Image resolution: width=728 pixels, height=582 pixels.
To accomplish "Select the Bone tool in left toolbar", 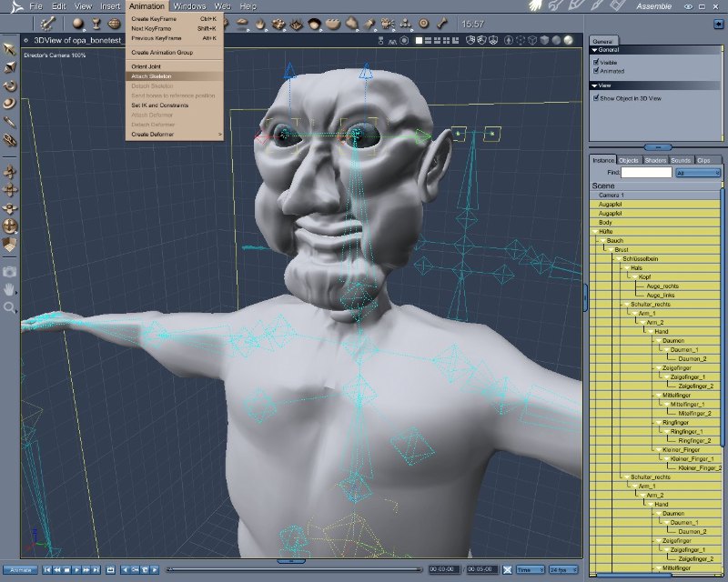I will pyautogui.click(x=9, y=122).
